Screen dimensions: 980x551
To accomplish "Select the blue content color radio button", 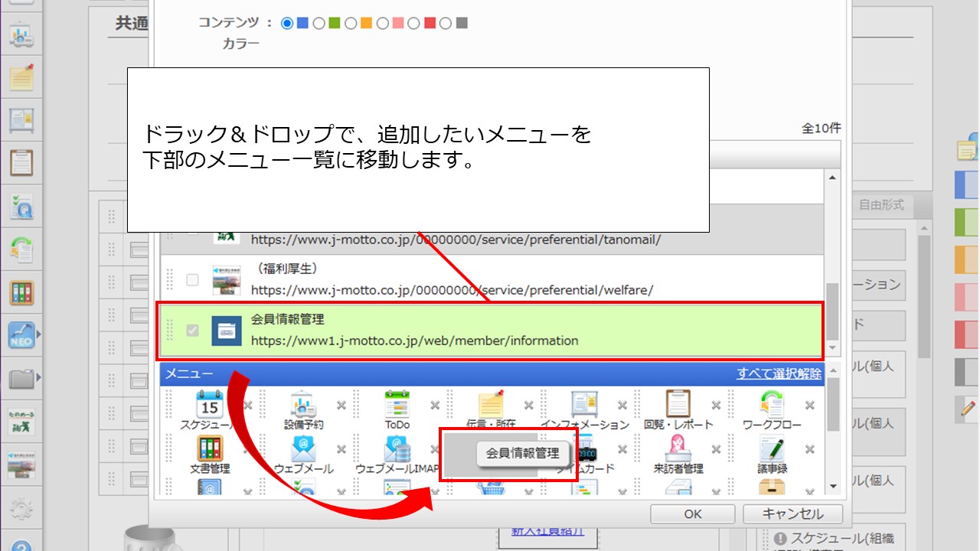I will click(x=287, y=24).
